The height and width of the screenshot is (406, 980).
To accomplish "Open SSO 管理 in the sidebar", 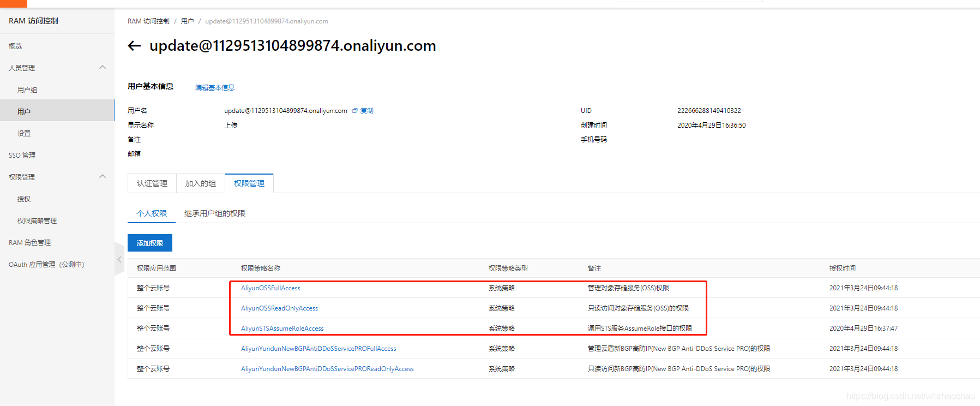I will (22, 156).
